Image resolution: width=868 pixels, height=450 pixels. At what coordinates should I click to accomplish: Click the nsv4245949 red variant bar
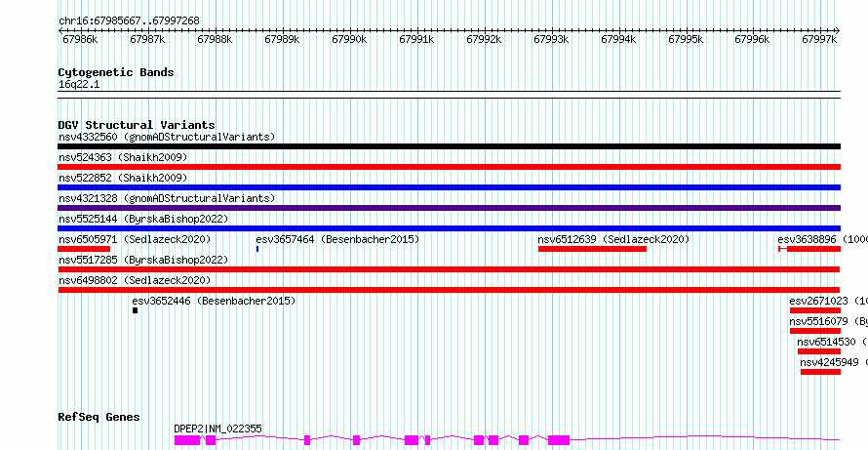(x=820, y=372)
